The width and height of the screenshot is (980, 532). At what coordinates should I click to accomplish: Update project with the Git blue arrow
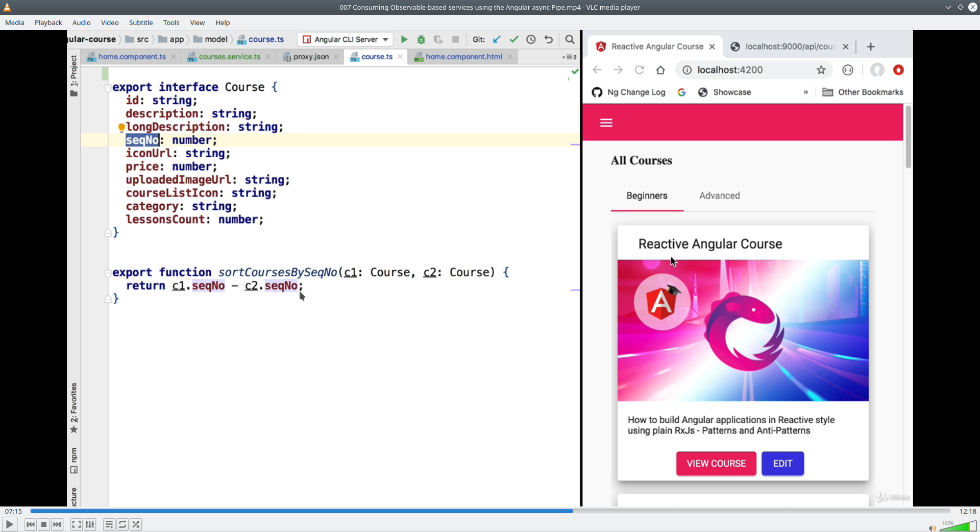click(x=497, y=39)
